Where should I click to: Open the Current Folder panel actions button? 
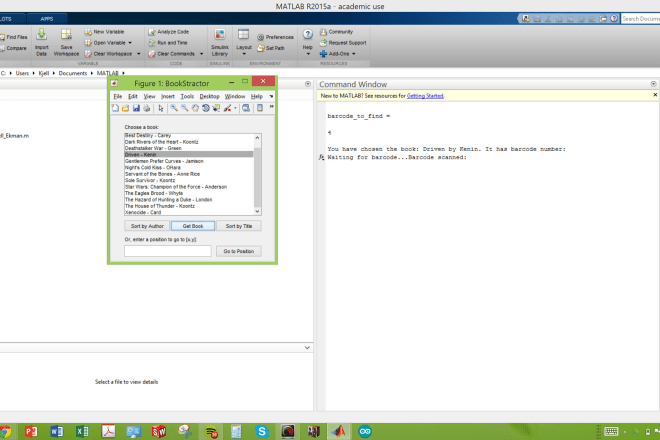coord(308,84)
